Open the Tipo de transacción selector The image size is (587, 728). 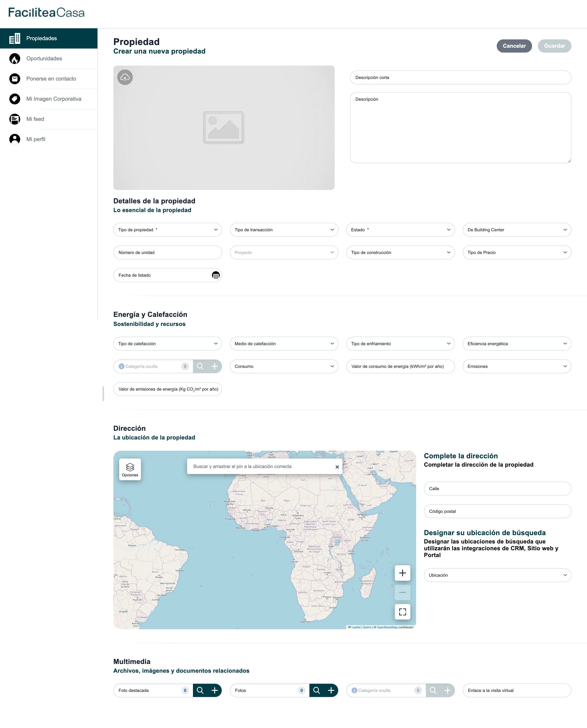pos(284,230)
